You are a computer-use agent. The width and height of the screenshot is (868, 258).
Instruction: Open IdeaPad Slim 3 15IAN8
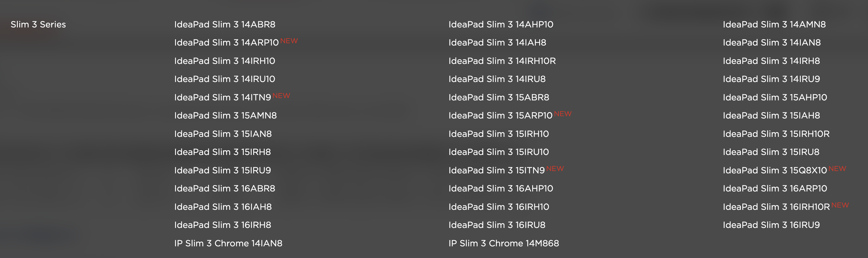click(223, 134)
